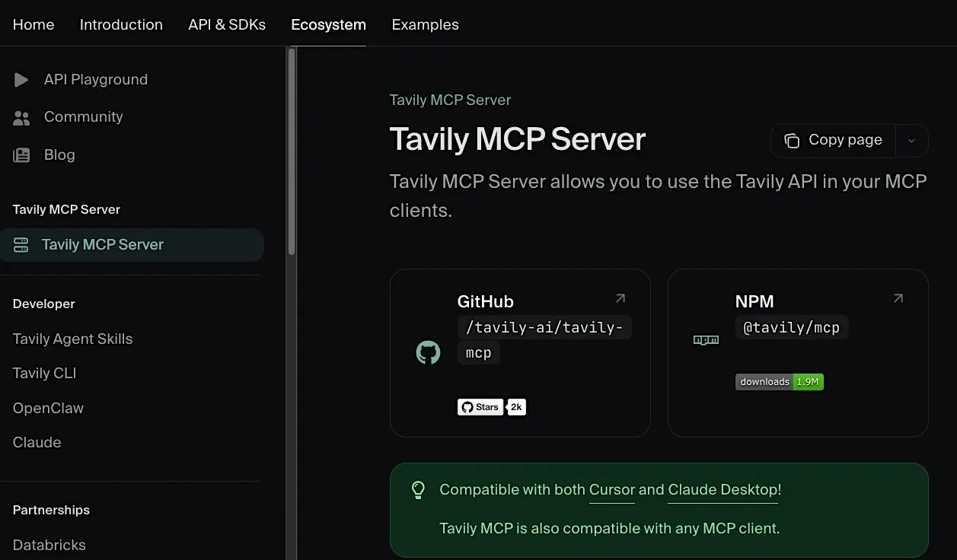
Task: Click the arrow icon on NPM card
Action: pos(898,298)
